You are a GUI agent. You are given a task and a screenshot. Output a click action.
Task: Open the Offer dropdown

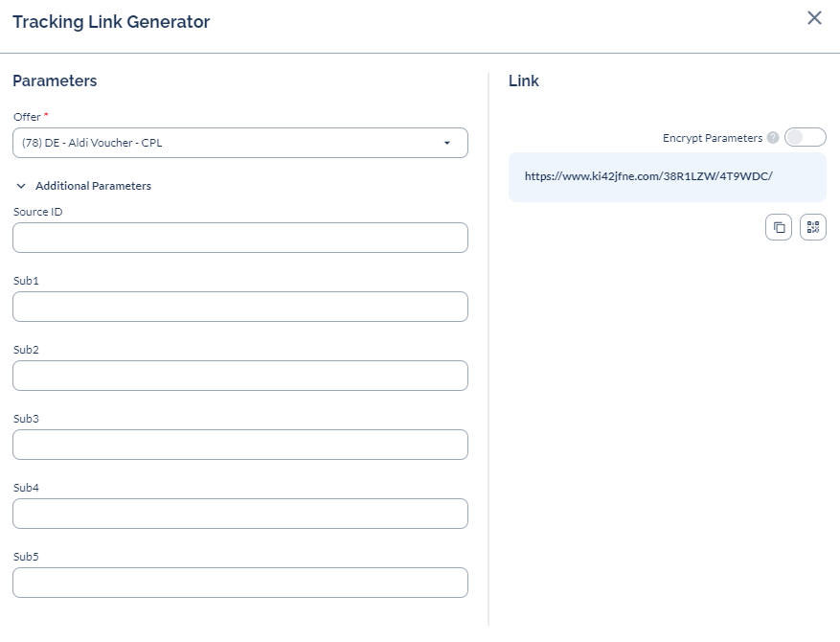tap(240, 143)
